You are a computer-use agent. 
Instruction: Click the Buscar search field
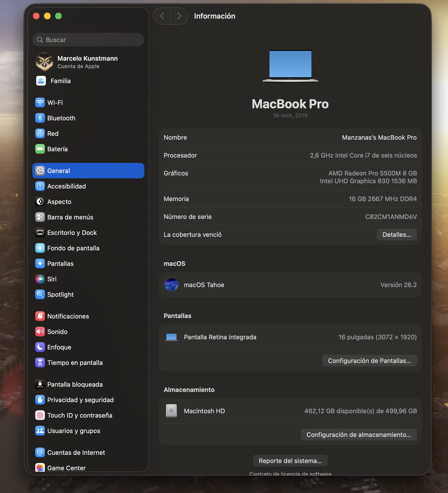[x=88, y=40]
